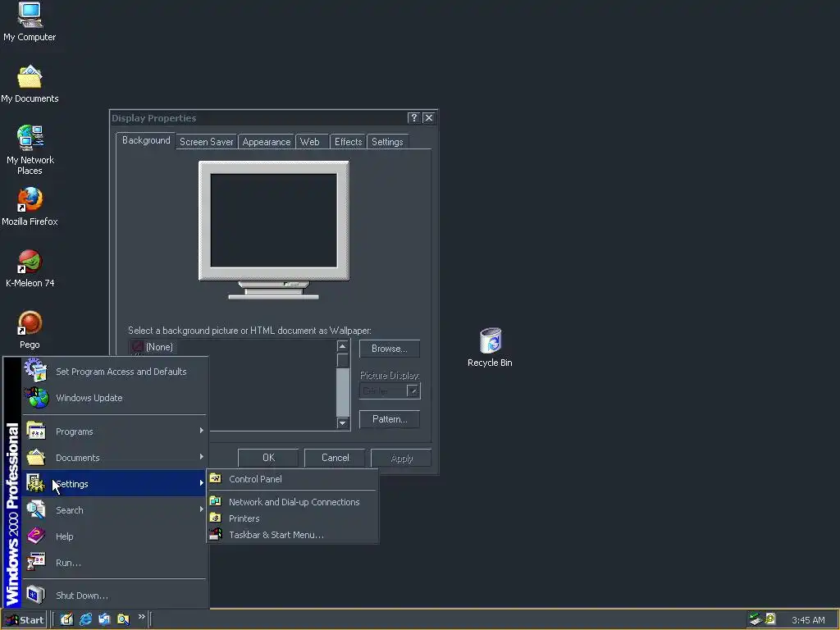Select the Recycle Bin icon
This screenshot has width=840, height=630.
(x=490, y=347)
